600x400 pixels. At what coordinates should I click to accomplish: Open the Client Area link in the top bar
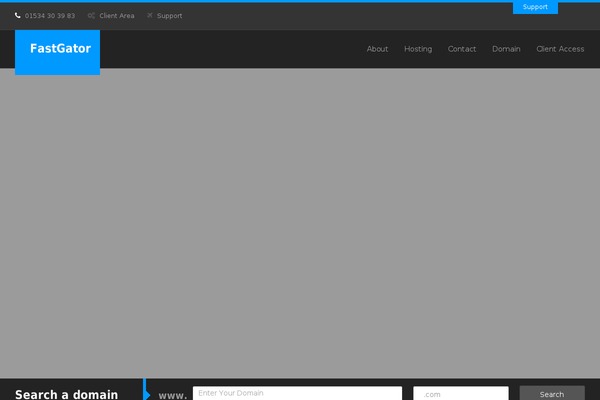[117, 16]
